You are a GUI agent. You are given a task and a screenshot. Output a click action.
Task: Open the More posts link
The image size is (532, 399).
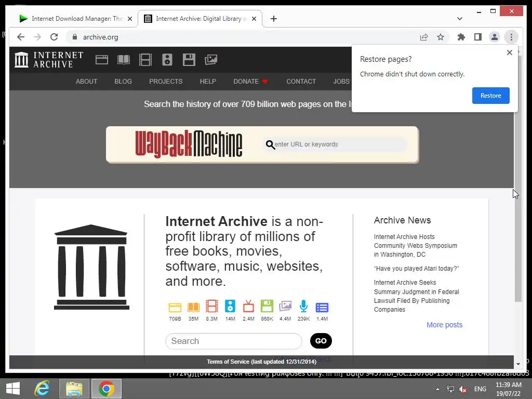pyautogui.click(x=445, y=325)
